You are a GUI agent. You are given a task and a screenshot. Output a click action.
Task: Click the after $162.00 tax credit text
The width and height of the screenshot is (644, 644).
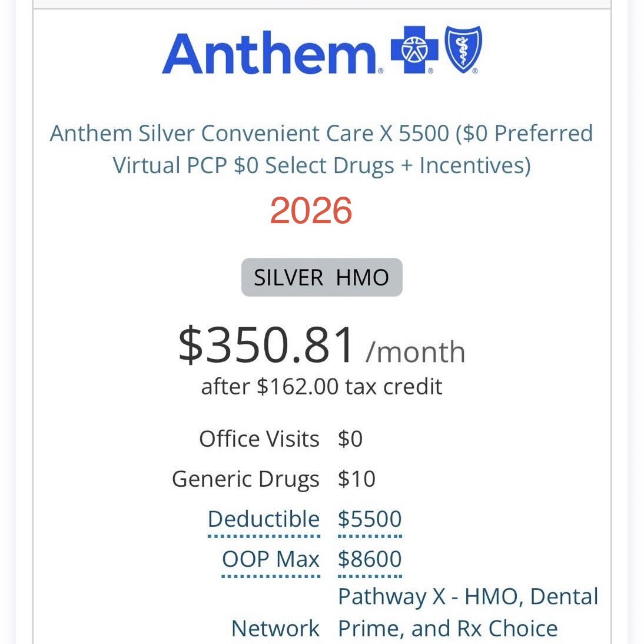click(321, 387)
